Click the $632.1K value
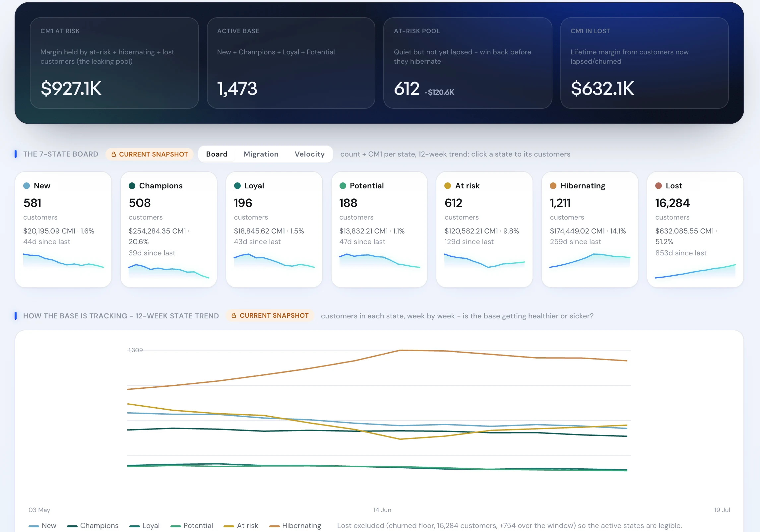This screenshot has width=760, height=532. [x=602, y=89]
